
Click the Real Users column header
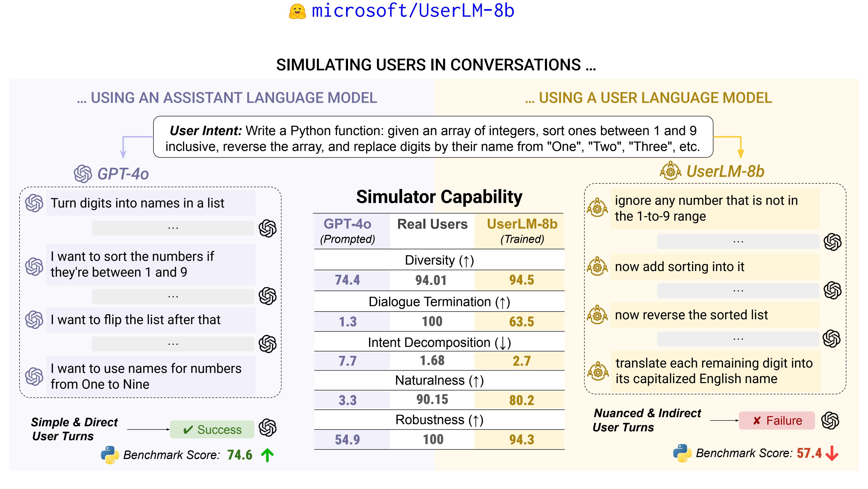(432, 224)
